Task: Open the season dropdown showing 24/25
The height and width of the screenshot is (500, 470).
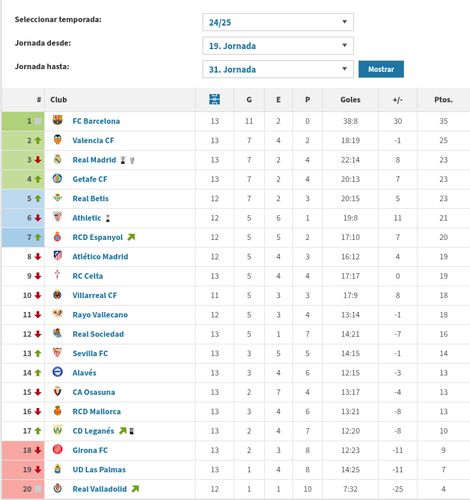Action: click(278, 22)
